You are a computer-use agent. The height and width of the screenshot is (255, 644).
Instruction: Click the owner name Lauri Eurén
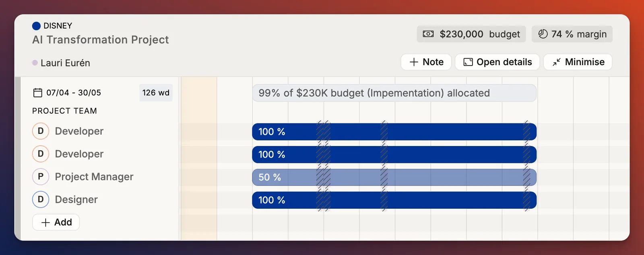pyautogui.click(x=65, y=63)
